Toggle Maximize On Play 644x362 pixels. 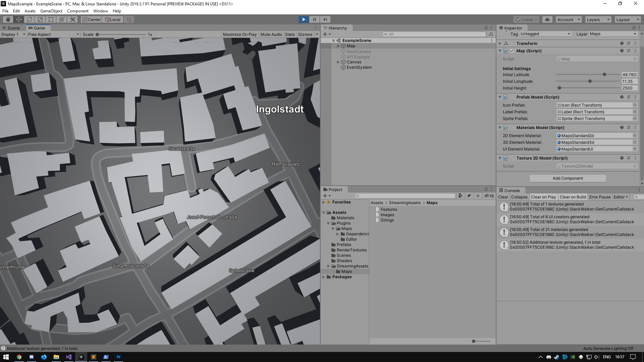[x=239, y=35]
